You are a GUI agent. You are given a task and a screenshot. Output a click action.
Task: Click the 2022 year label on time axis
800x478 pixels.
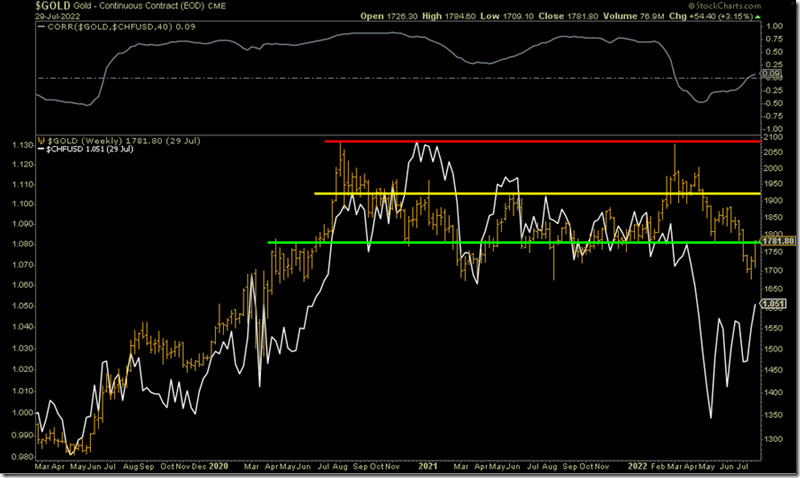637,466
